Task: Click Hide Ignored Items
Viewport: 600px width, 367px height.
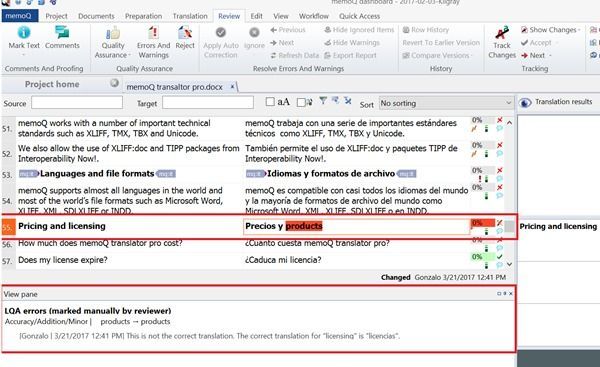Action: point(359,30)
